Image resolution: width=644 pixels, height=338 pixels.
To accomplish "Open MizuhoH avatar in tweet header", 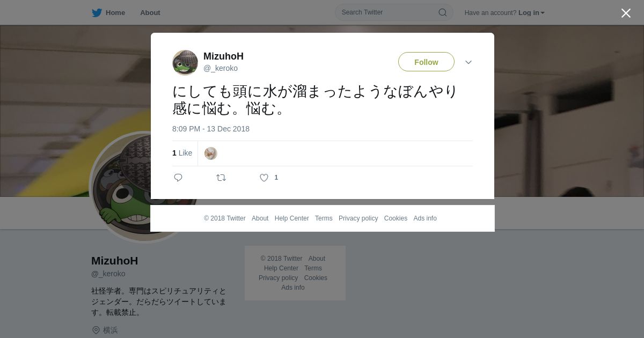I will 185,62.
